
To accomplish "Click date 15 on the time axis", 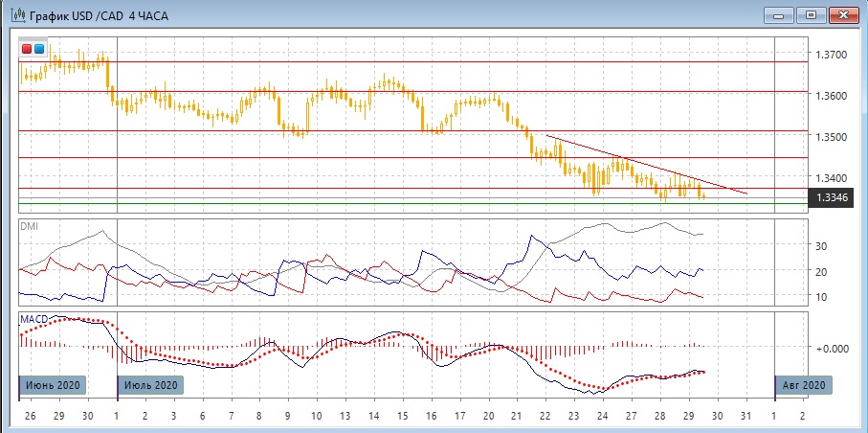I will (402, 418).
